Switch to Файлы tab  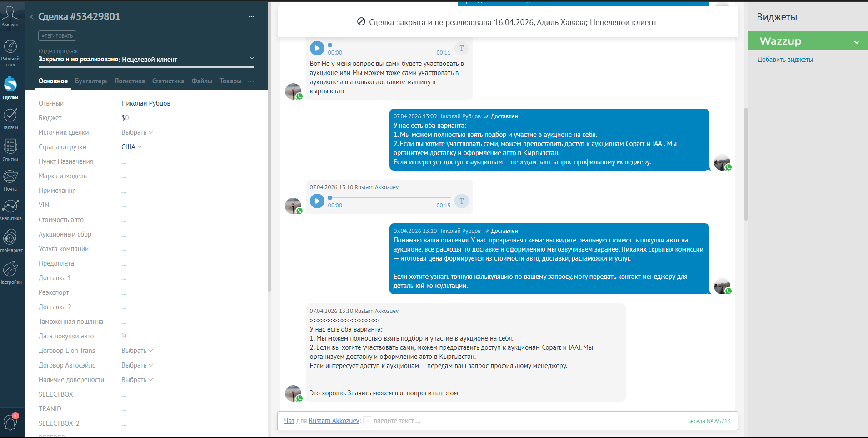202,81
